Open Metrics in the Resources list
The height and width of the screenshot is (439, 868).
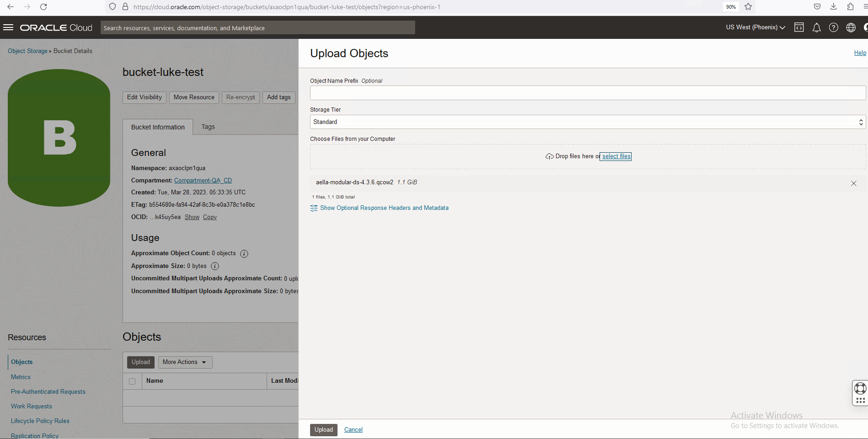coord(21,377)
